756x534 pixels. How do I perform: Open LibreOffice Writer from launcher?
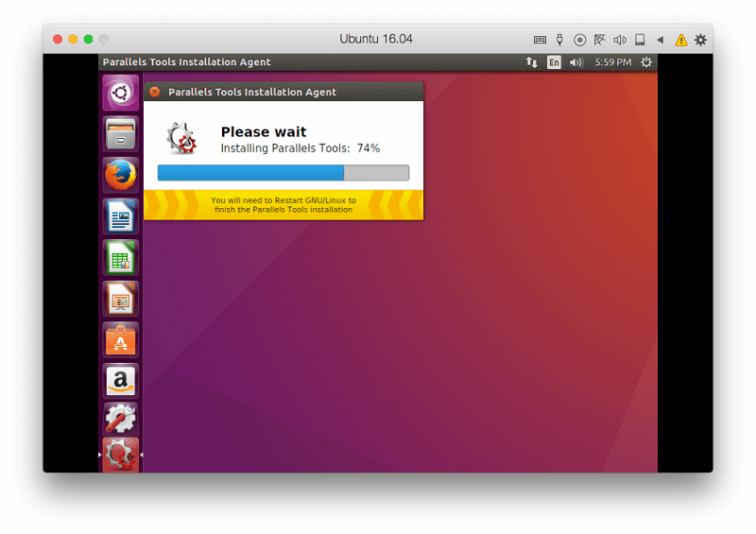[x=121, y=216]
